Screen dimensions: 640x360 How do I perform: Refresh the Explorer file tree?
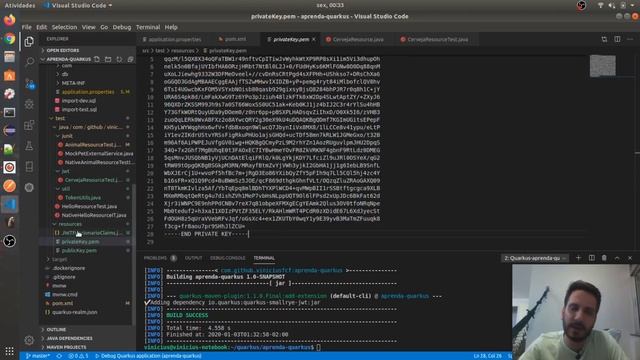(119, 59)
